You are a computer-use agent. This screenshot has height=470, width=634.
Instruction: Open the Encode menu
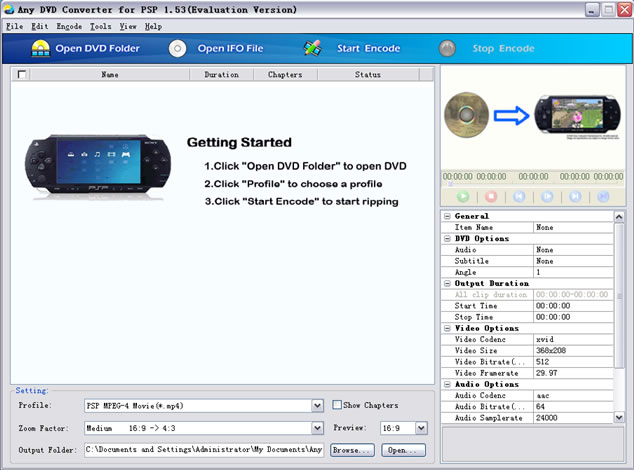tap(69, 26)
